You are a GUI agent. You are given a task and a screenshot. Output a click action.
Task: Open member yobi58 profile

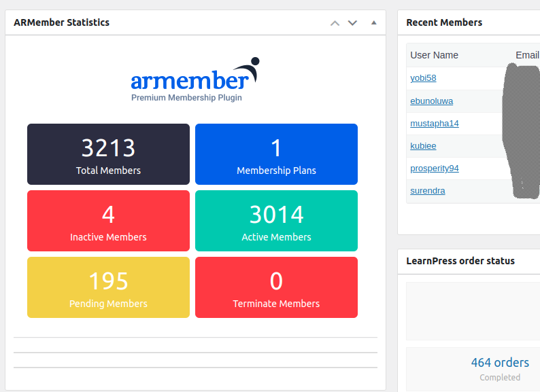tap(423, 78)
